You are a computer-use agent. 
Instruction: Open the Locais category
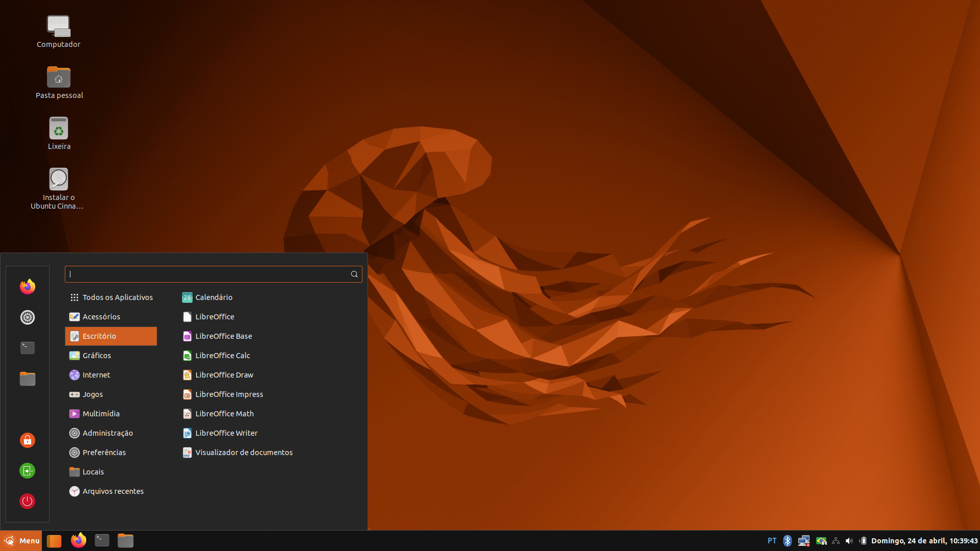click(x=111, y=472)
